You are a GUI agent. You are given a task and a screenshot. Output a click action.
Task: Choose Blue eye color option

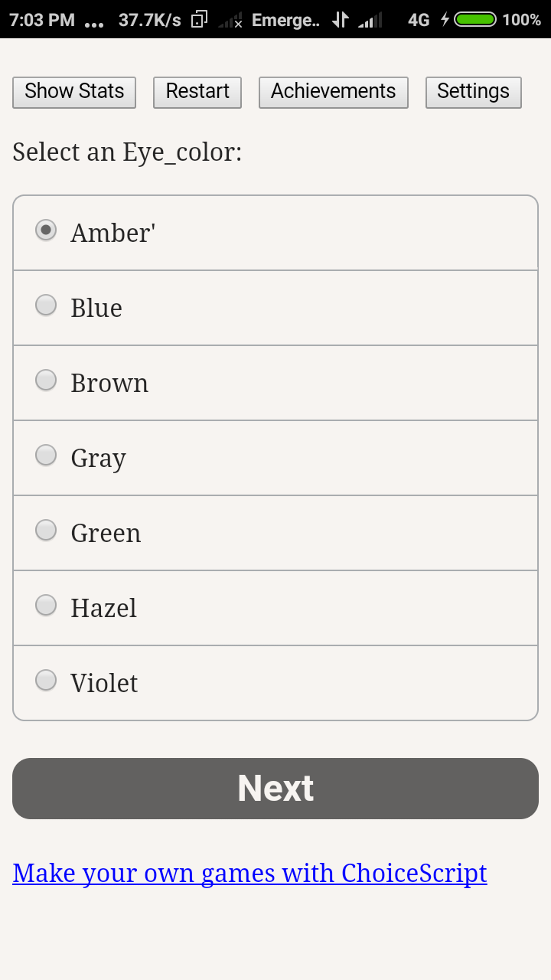click(x=47, y=305)
